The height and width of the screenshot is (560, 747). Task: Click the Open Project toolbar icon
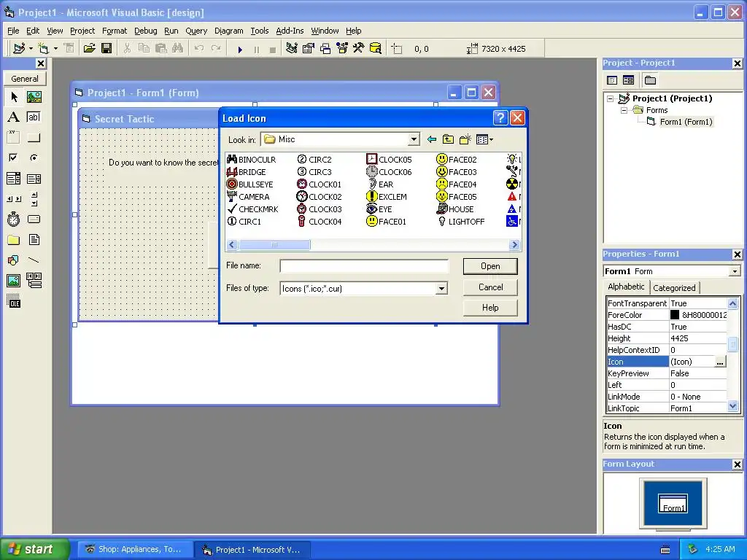tap(90, 48)
